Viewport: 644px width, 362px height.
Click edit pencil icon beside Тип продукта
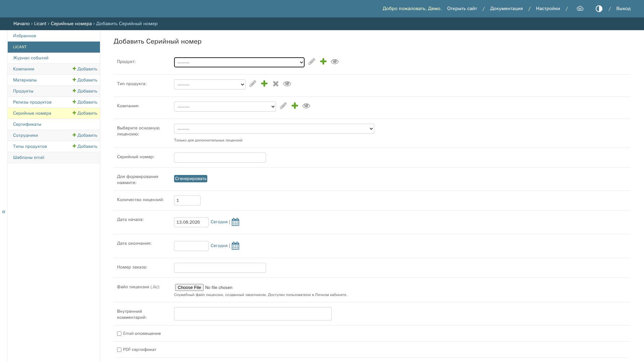point(253,84)
